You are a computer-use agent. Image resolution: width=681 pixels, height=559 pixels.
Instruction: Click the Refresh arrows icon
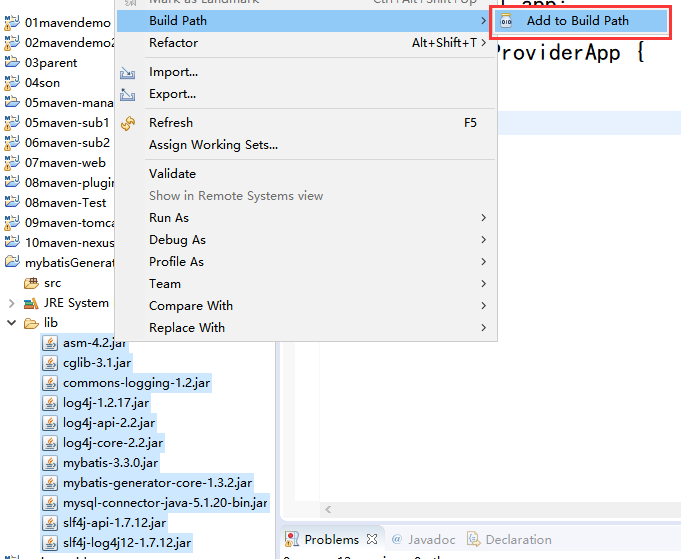[x=128, y=123]
